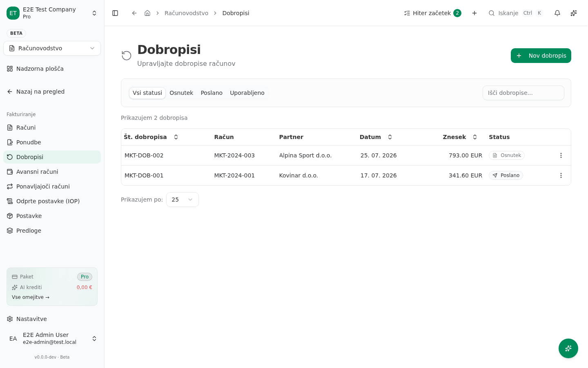This screenshot has width=588, height=368.
Task: Click Nov dobropis button
Action: pyautogui.click(x=541, y=56)
